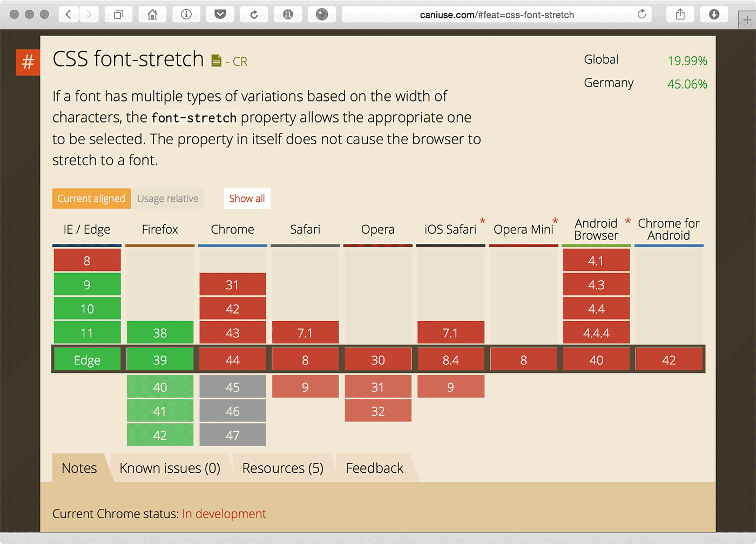Click the Android Browser column header
Viewport: 756px width, 544px height.
[596, 229]
